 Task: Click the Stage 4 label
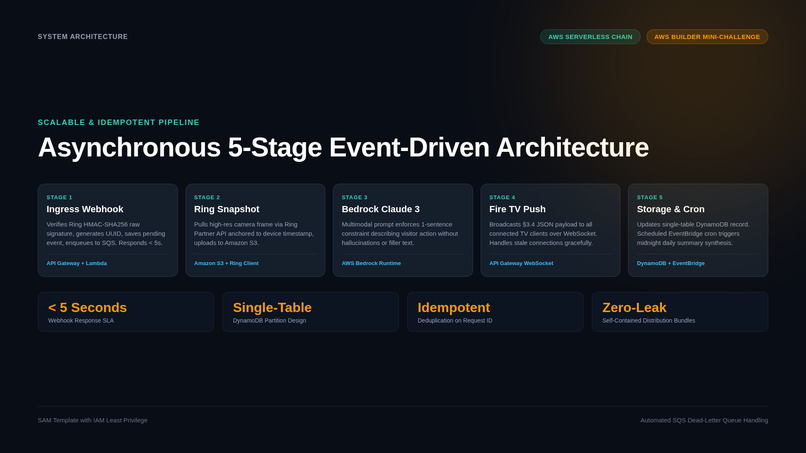502,197
